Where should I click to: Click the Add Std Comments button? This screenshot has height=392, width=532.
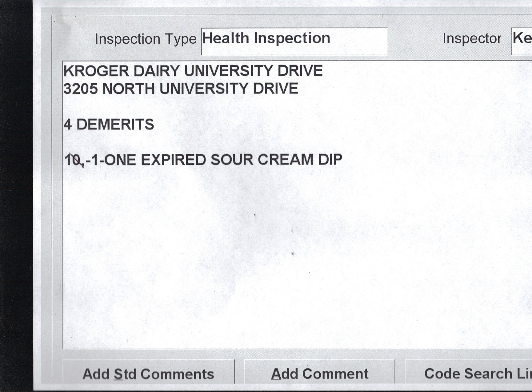coord(148,374)
